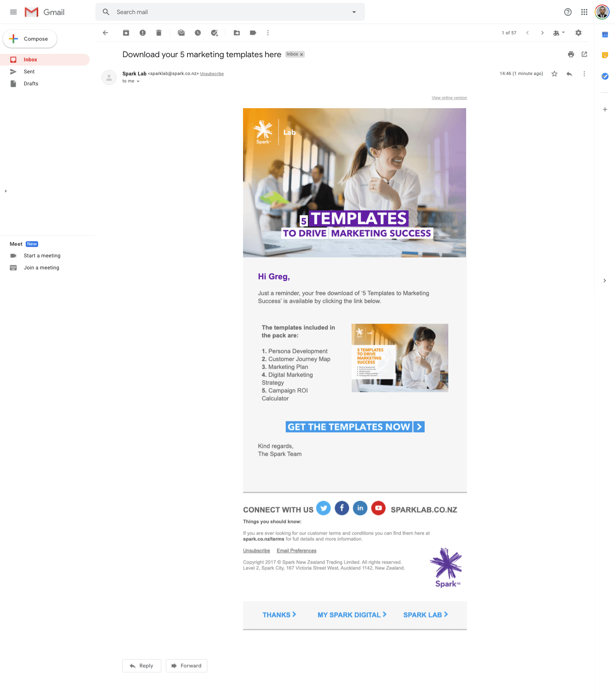This screenshot has height=700, width=615.
Task: Delete the email with trash icon
Action: [x=159, y=33]
